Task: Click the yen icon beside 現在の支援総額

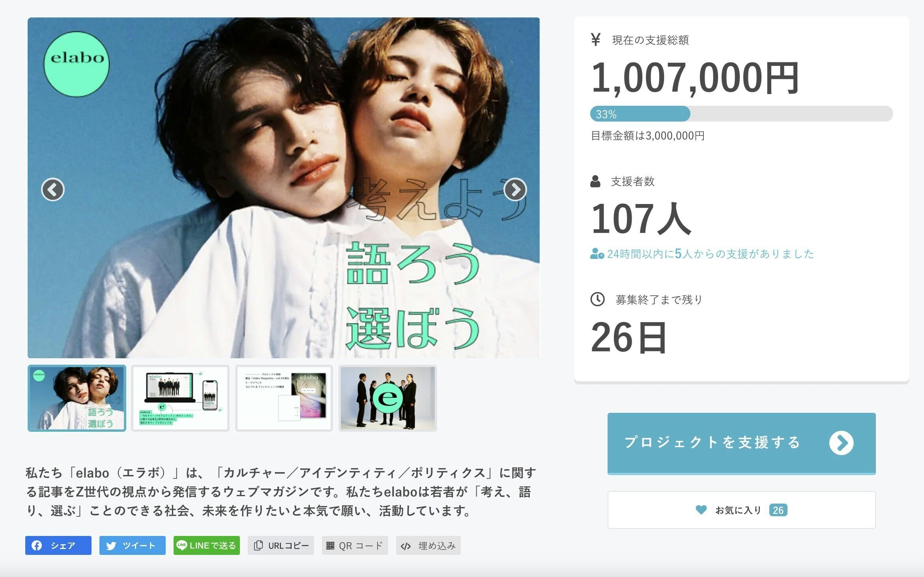Action: pyautogui.click(x=596, y=39)
